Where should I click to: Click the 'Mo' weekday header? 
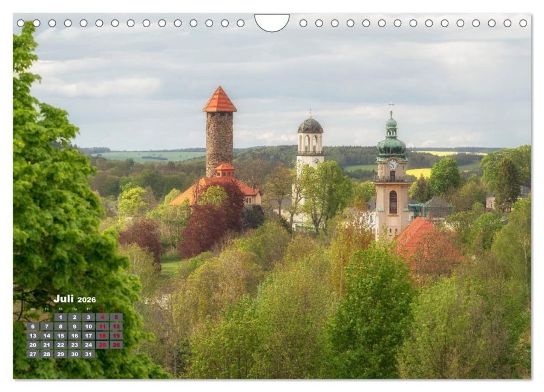33,309
